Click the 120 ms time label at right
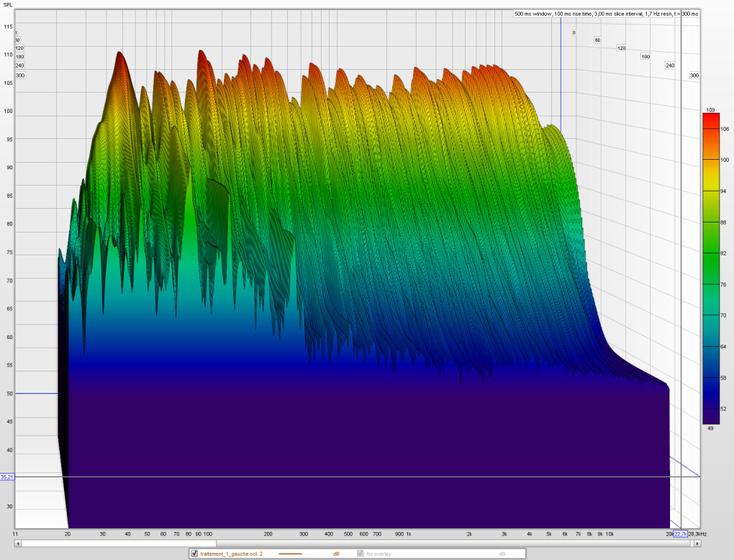The height and width of the screenshot is (560, 734). pos(621,48)
